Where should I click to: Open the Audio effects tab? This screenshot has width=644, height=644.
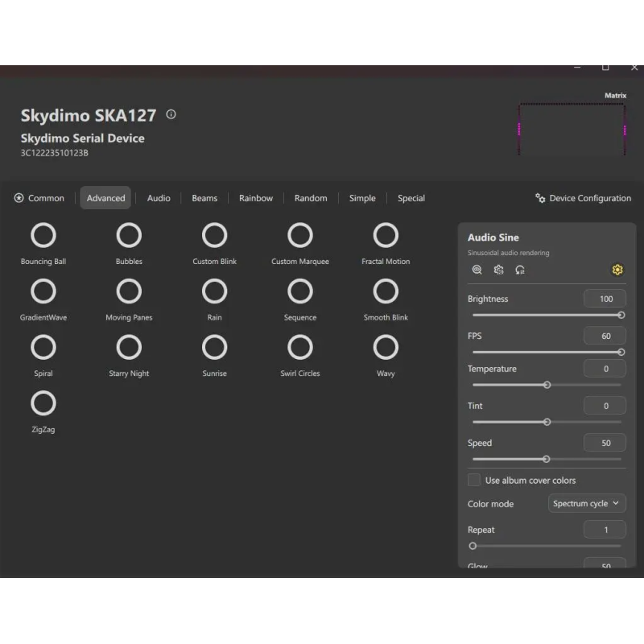pos(159,198)
